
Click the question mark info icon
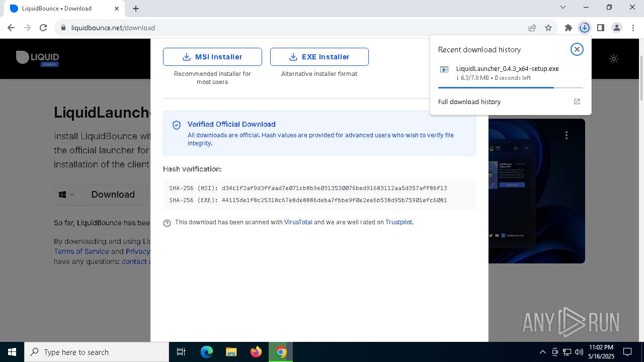click(167, 223)
